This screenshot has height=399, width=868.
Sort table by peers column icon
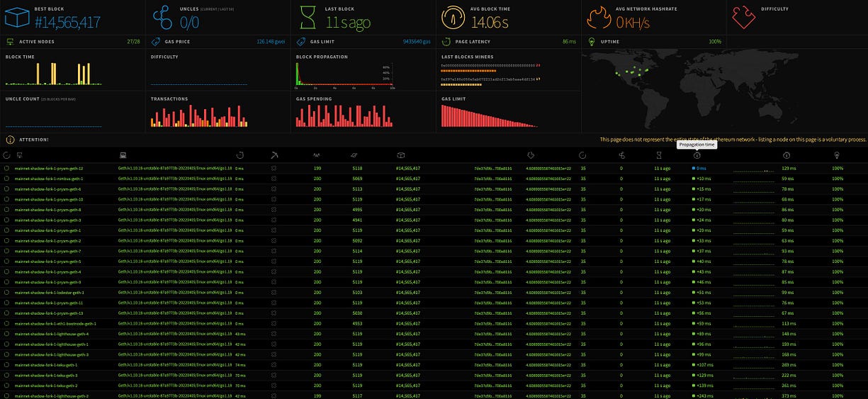[317, 154]
